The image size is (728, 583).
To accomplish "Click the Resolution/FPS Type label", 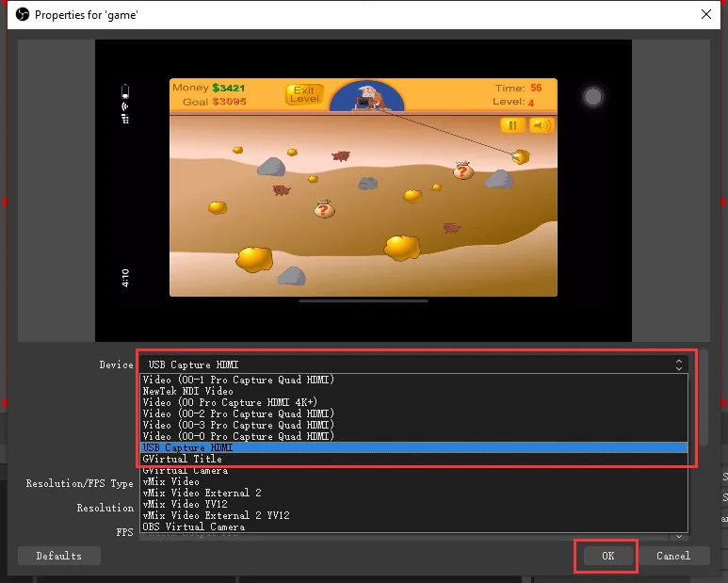I will 79,483.
